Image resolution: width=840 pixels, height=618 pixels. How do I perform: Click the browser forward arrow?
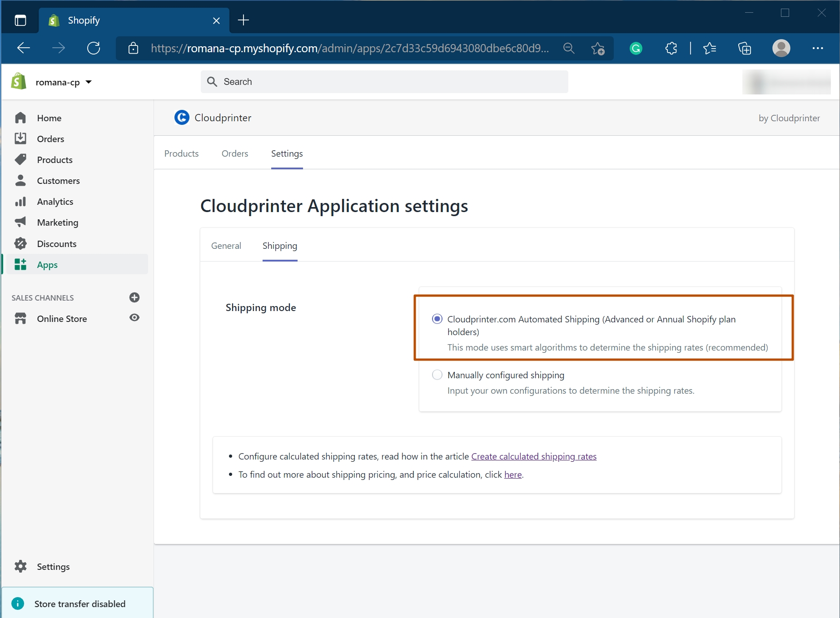(59, 48)
